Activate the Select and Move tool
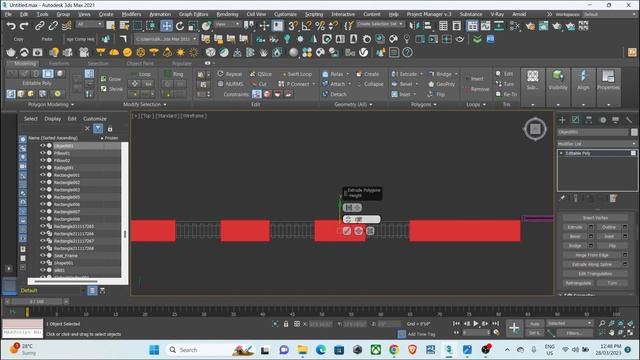The width and height of the screenshot is (640, 360). (x=166, y=26)
